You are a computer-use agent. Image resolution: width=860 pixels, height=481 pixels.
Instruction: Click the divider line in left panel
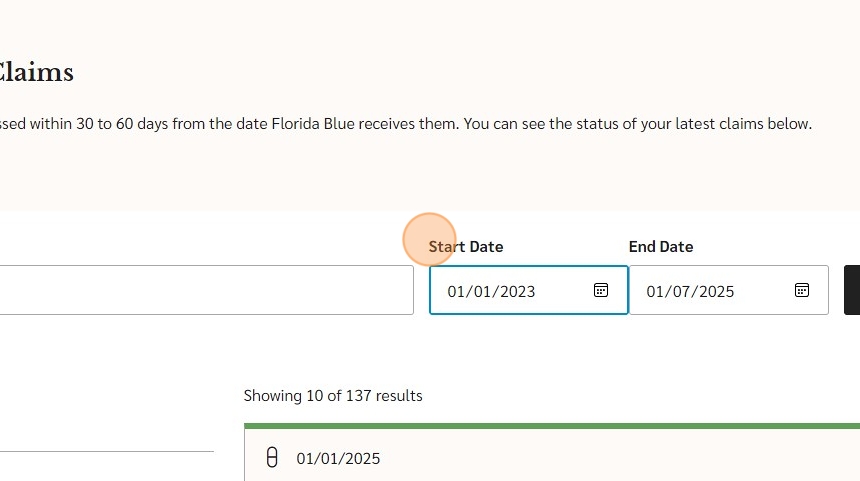pyautogui.click(x=107, y=451)
